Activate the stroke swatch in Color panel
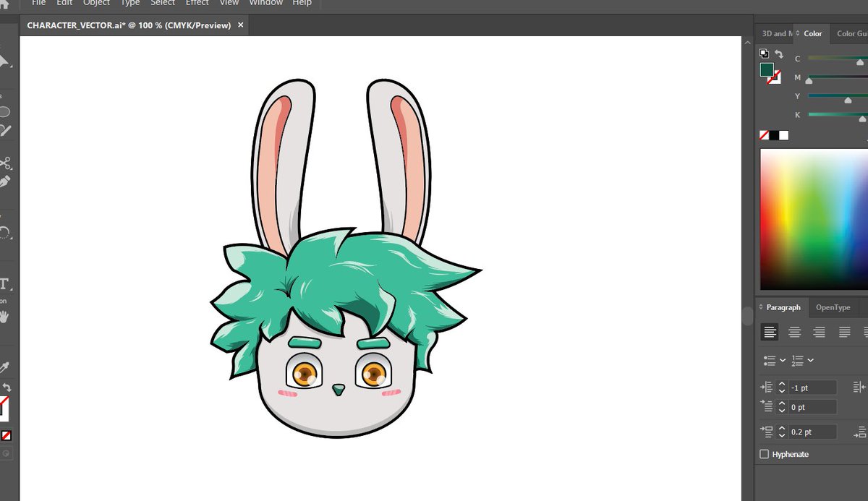 [776, 81]
